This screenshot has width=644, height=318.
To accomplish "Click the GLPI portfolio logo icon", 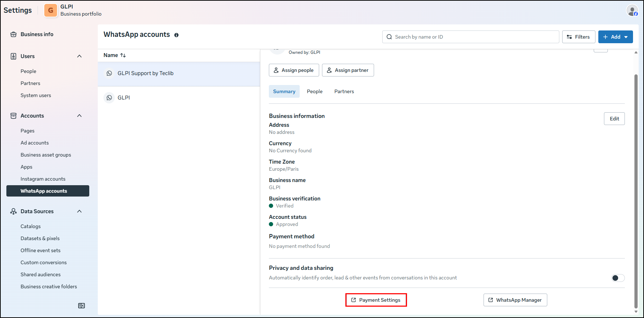I will point(51,11).
